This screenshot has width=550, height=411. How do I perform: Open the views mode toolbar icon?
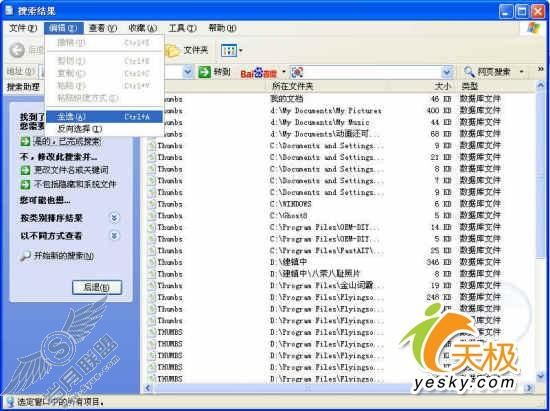pos(229,51)
